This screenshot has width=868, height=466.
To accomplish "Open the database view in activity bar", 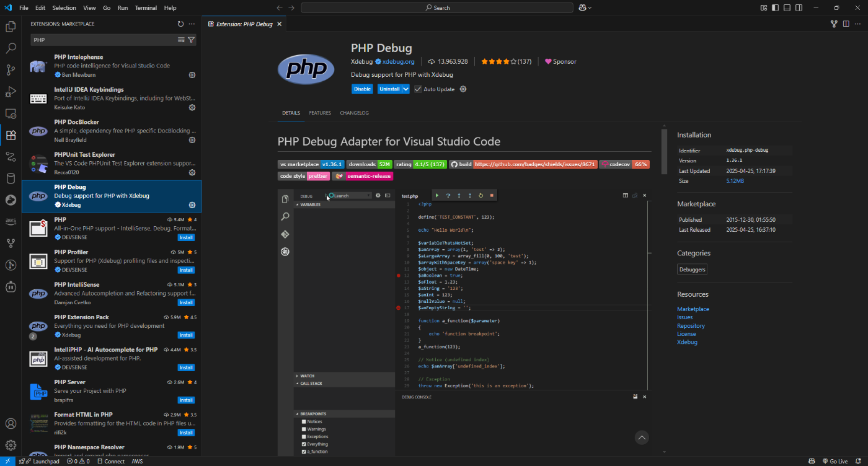I will [11, 178].
